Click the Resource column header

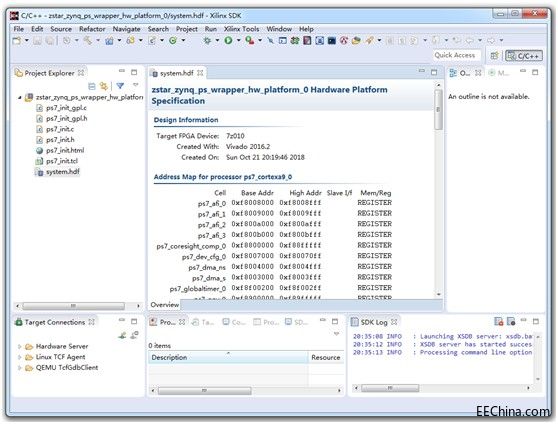(326, 357)
